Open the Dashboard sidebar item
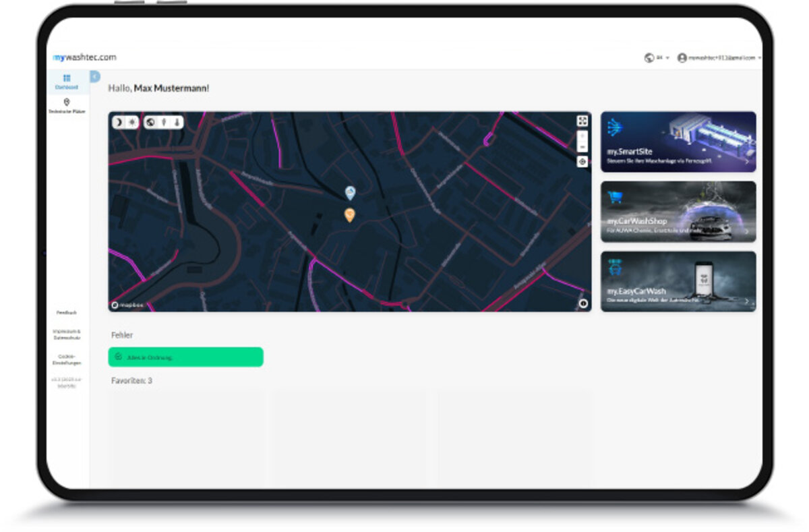Screen dimensions: 809x532 67,82
